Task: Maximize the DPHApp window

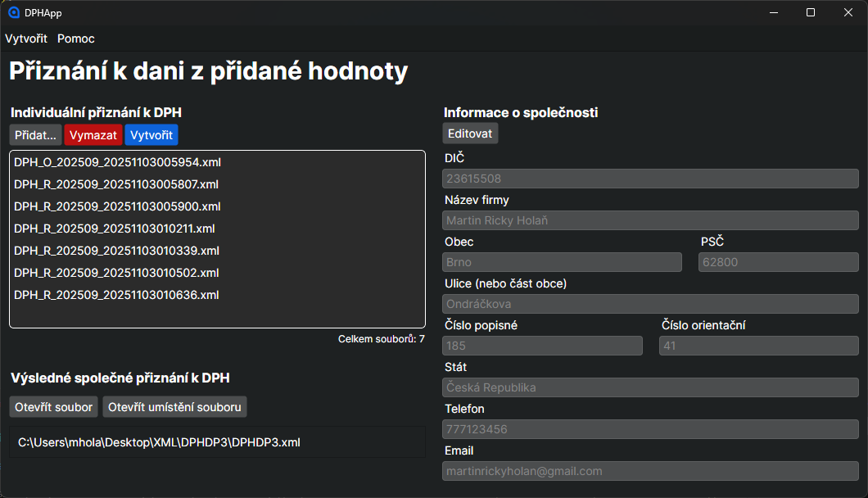Action: point(811,12)
